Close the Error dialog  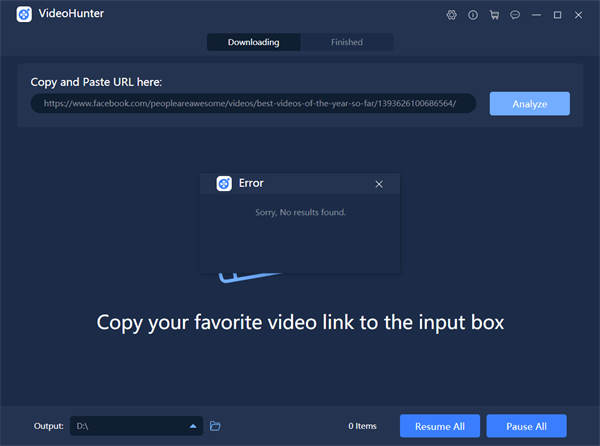(x=379, y=184)
